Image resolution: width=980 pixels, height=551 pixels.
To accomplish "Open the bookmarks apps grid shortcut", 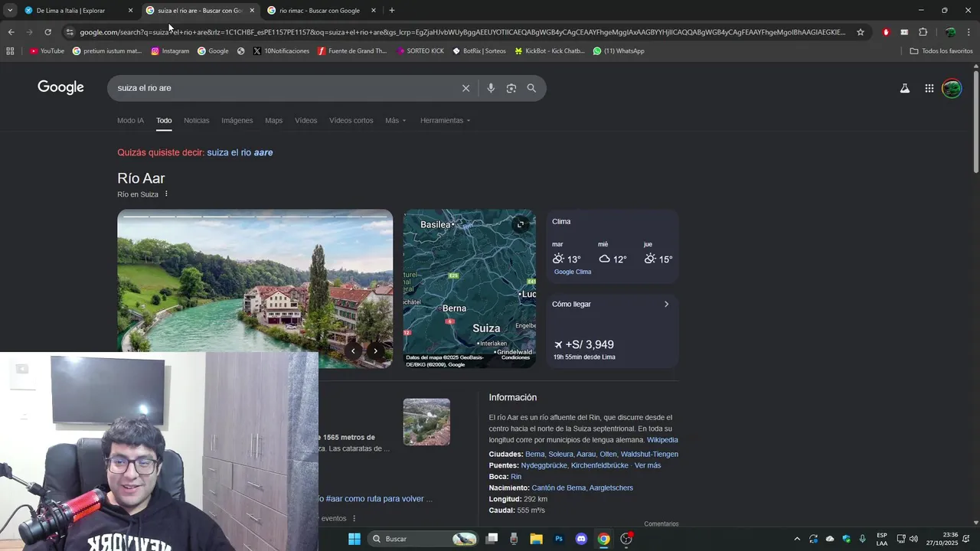I will point(10,51).
